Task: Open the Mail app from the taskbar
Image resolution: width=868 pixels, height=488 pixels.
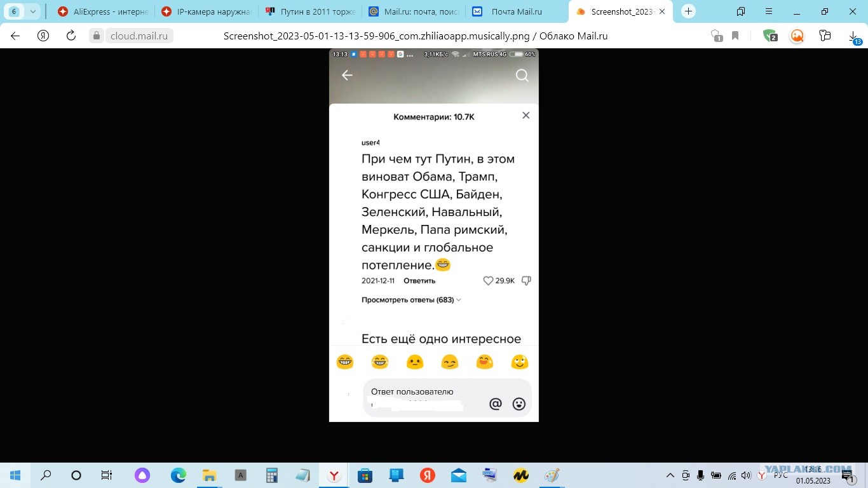Action: pos(458,475)
